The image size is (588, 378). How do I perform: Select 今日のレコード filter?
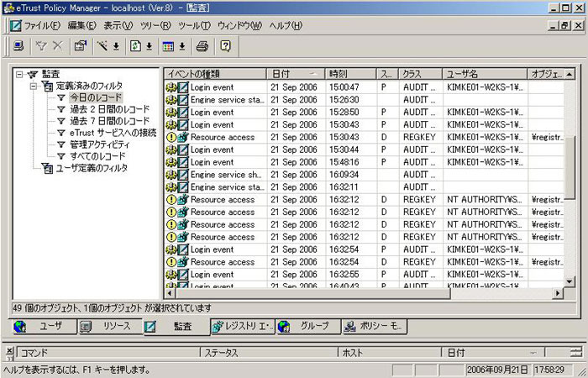click(x=96, y=97)
